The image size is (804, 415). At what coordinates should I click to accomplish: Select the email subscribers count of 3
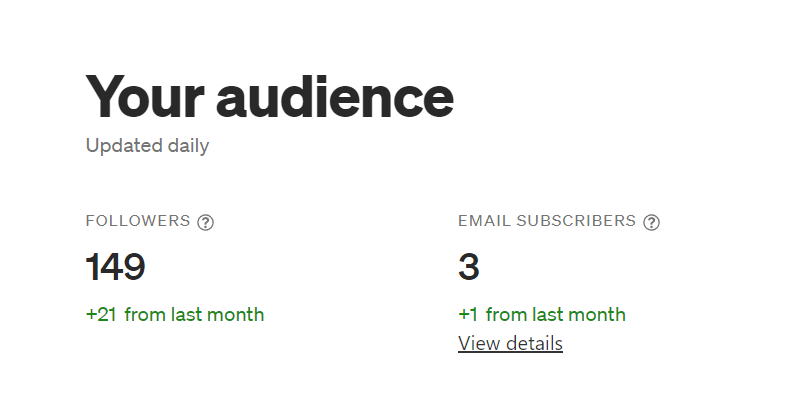[x=469, y=267]
